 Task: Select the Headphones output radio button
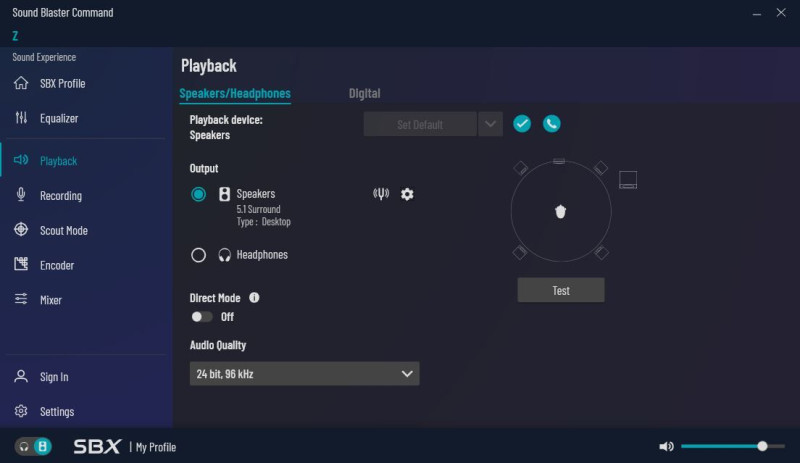click(x=198, y=255)
